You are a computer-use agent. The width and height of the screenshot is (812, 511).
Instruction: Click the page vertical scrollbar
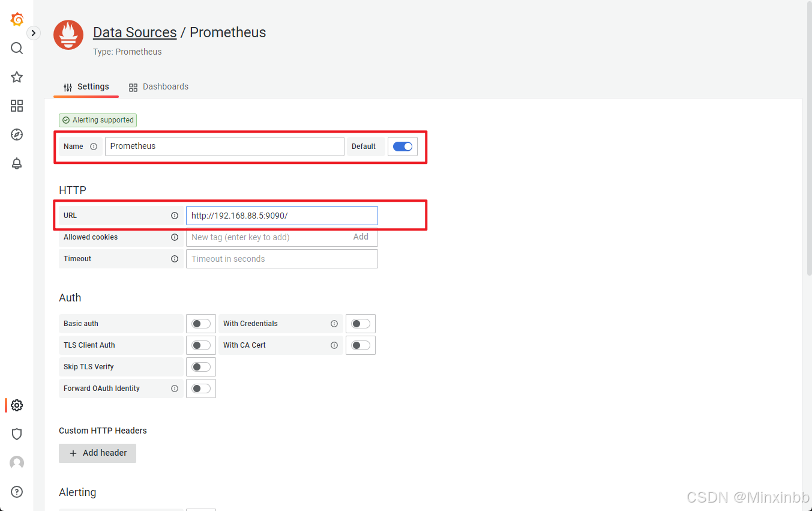tap(808, 138)
